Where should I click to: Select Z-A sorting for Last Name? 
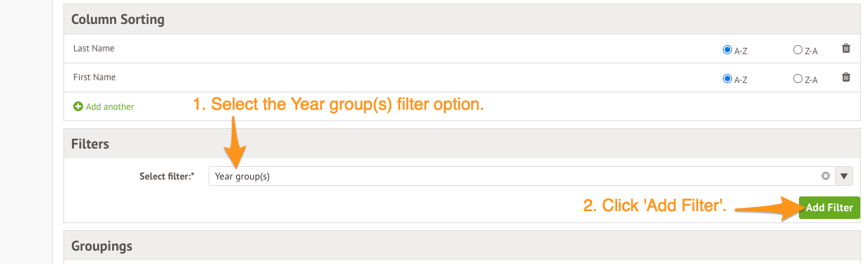[x=798, y=50]
